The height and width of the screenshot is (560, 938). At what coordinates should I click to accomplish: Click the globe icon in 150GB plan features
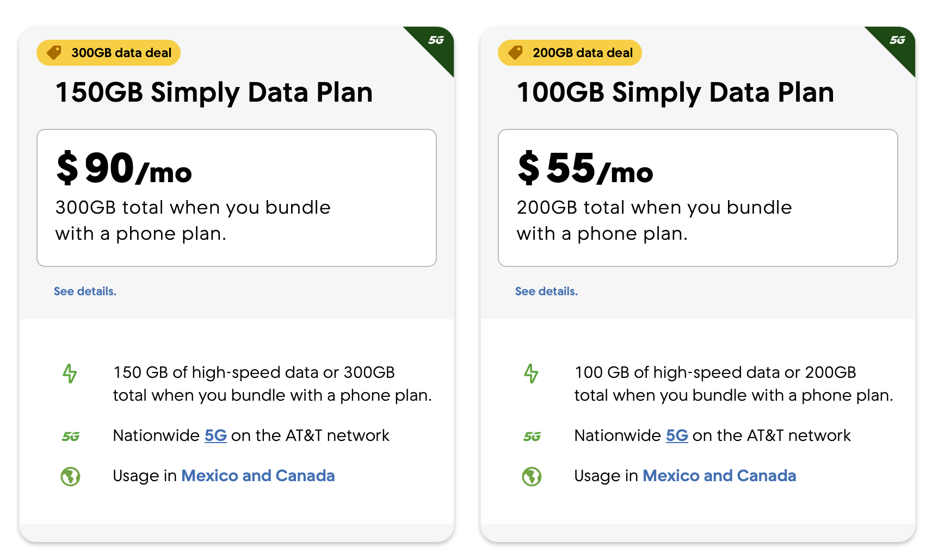point(70,476)
